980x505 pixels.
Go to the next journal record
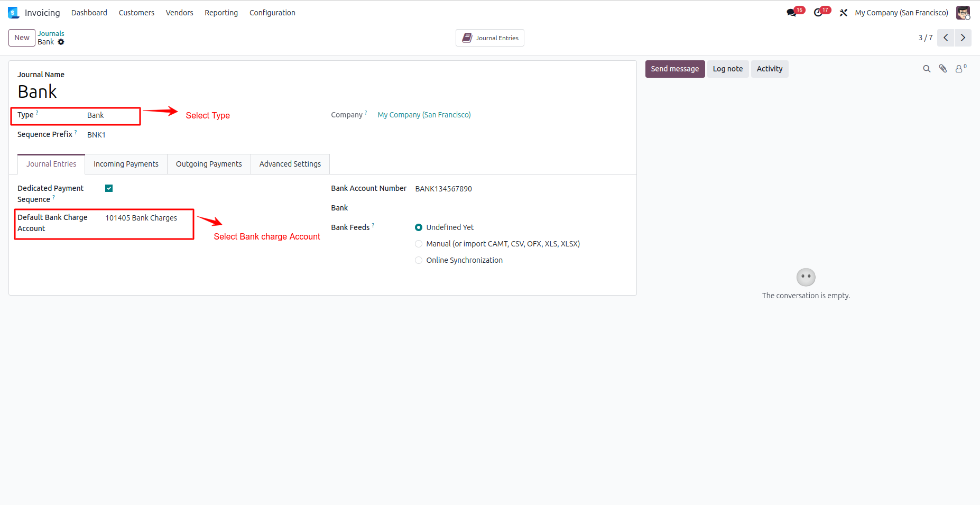point(963,38)
